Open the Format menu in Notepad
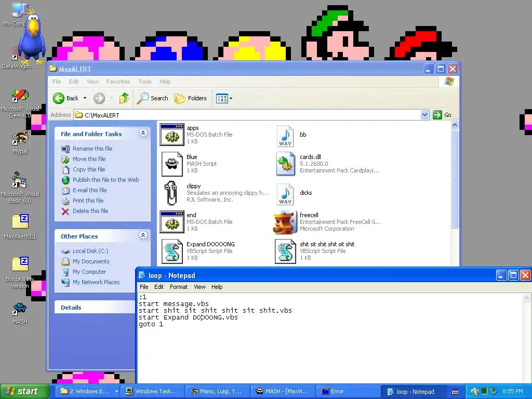The width and height of the screenshot is (532, 399). [x=179, y=287]
